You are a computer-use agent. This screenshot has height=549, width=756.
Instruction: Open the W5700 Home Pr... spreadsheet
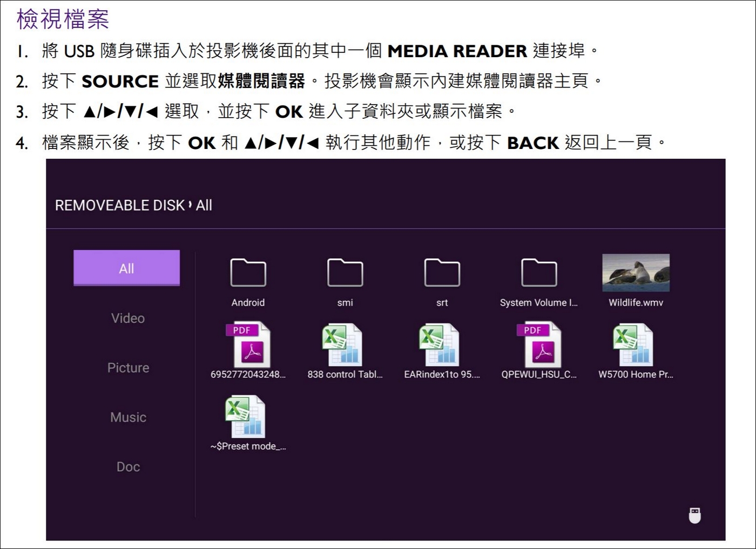click(635, 345)
